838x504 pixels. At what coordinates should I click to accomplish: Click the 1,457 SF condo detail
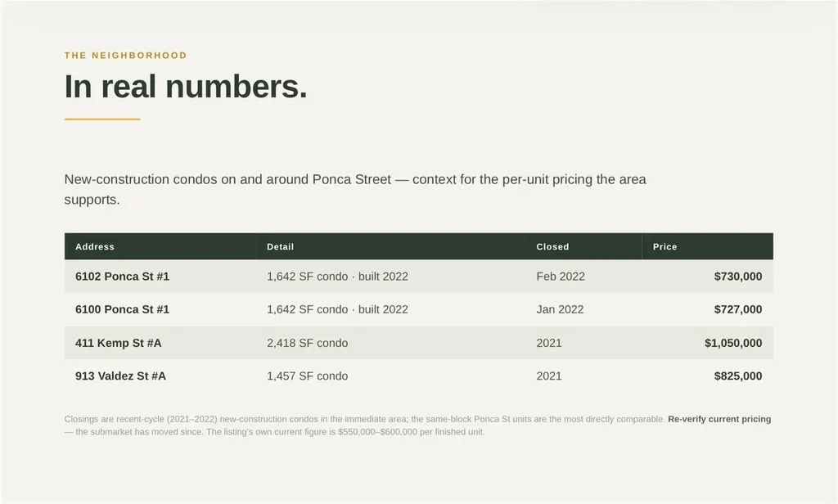click(x=308, y=376)
